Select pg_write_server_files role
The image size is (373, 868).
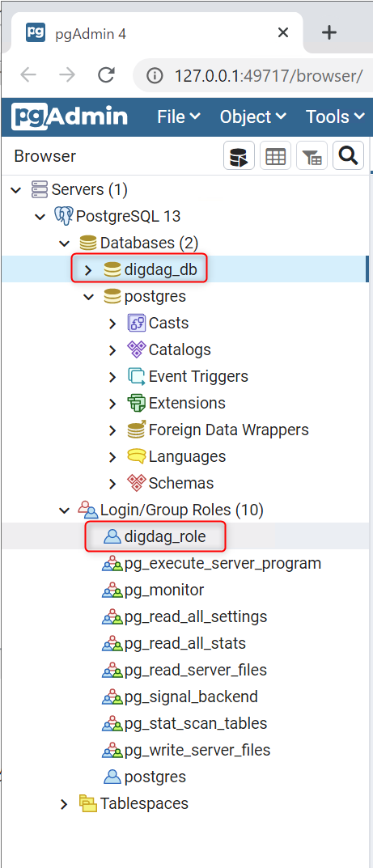[197, 750]
